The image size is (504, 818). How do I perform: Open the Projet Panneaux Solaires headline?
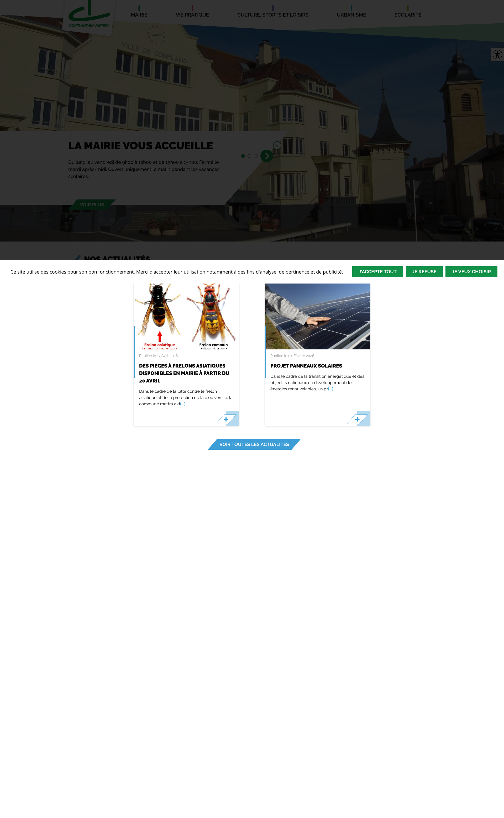click(x=306, y=366)
